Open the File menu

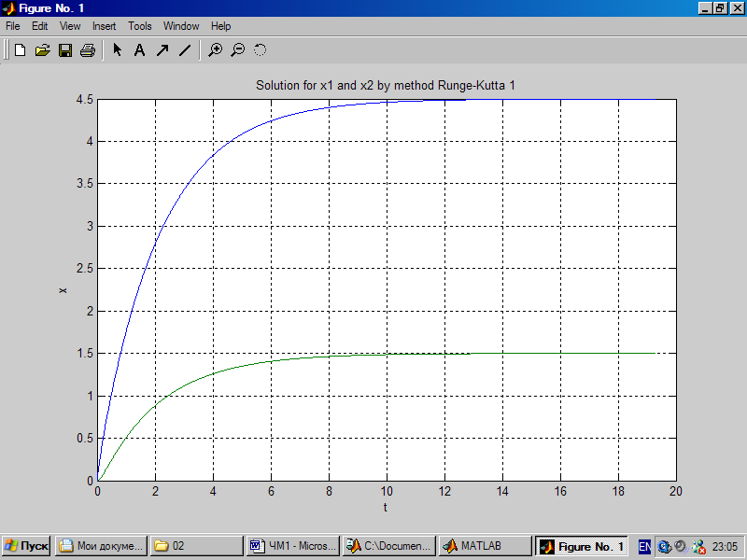click(x=13, y=26)
